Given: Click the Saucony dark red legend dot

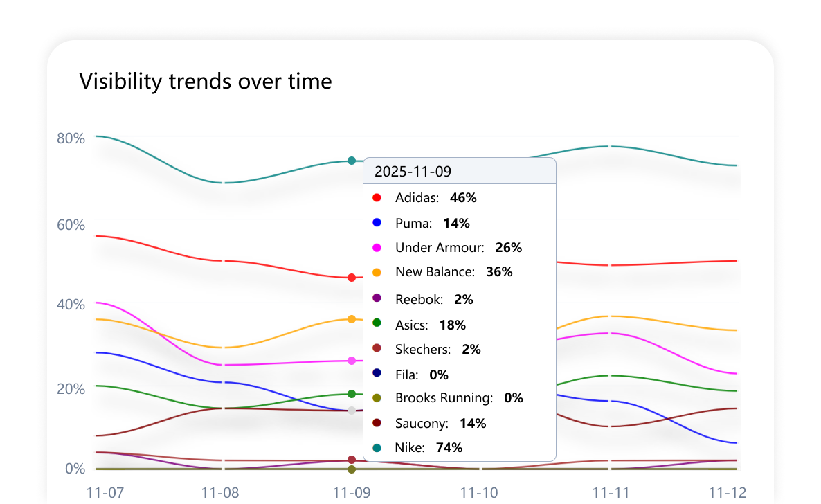Looking at the screenshot, I should click(377, 423).
